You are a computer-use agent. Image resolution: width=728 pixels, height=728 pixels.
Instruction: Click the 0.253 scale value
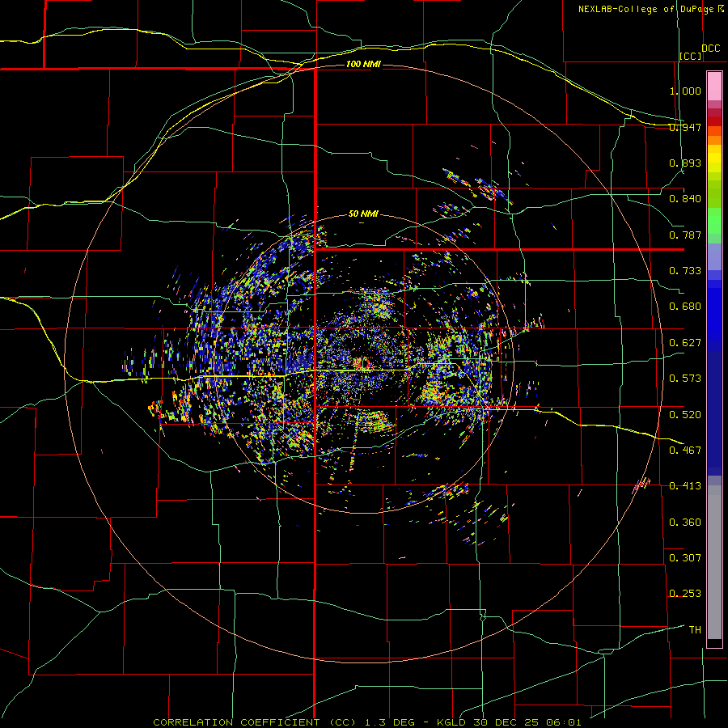[x=685, y=594]
